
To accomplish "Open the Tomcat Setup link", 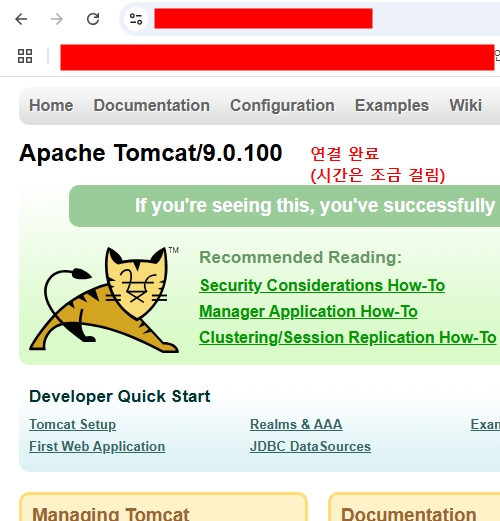I will coord(73,424).
